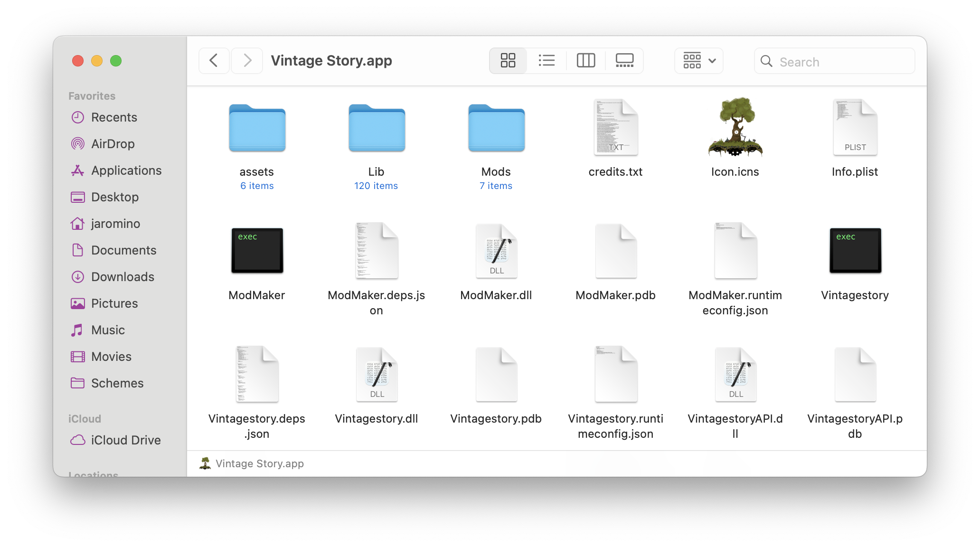This screenshot has height=547, width=980.
Task: Select the Info.plist file
Action: (x=855, y=127)
